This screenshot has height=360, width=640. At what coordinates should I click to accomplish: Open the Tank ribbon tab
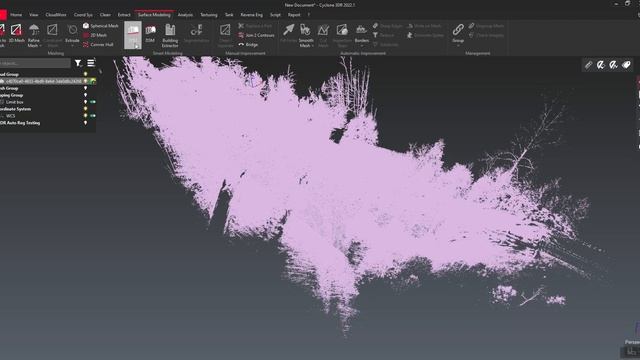point(229,15)
